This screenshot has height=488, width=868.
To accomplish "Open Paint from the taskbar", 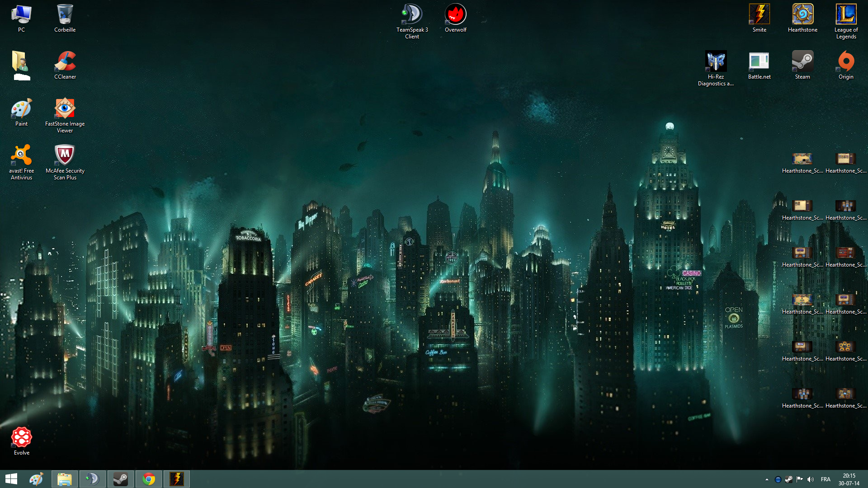I will (x=36, y=479).
